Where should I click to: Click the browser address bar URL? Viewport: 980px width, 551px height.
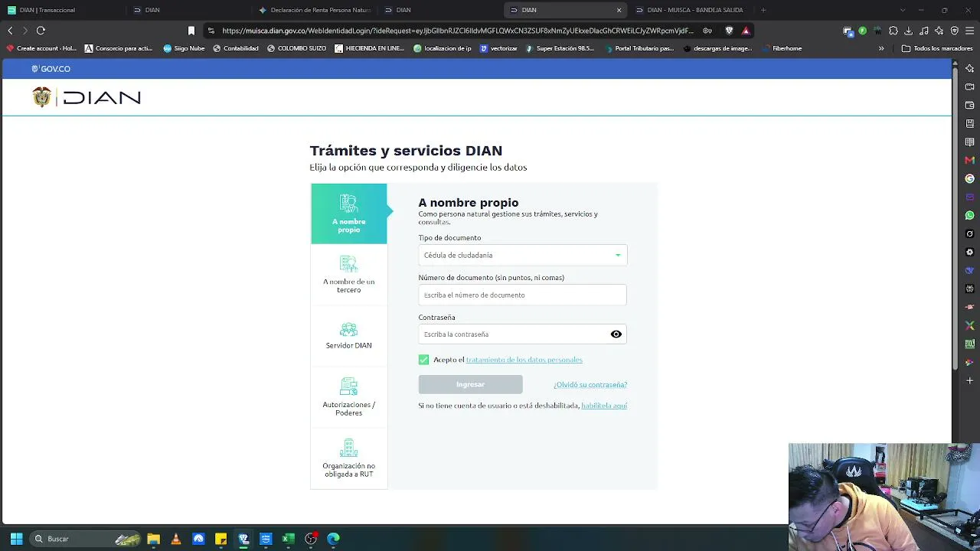pyautogui.click(x=458, y=31)
